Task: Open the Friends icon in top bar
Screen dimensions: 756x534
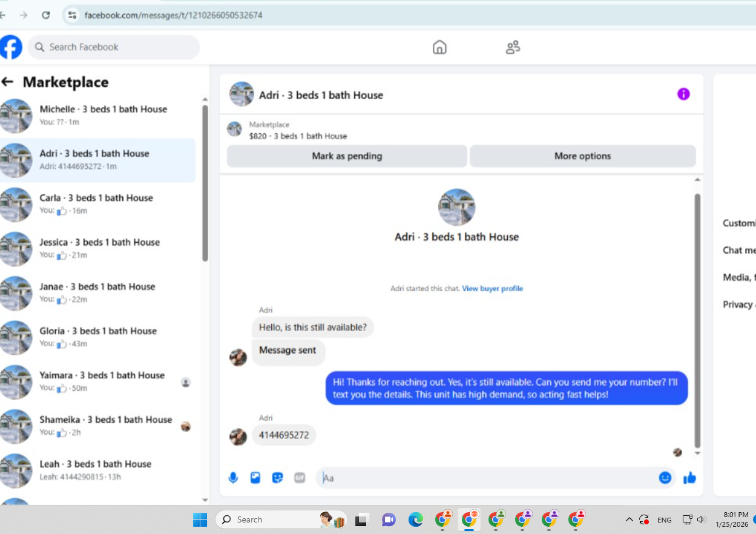Action: click(513, 47)
